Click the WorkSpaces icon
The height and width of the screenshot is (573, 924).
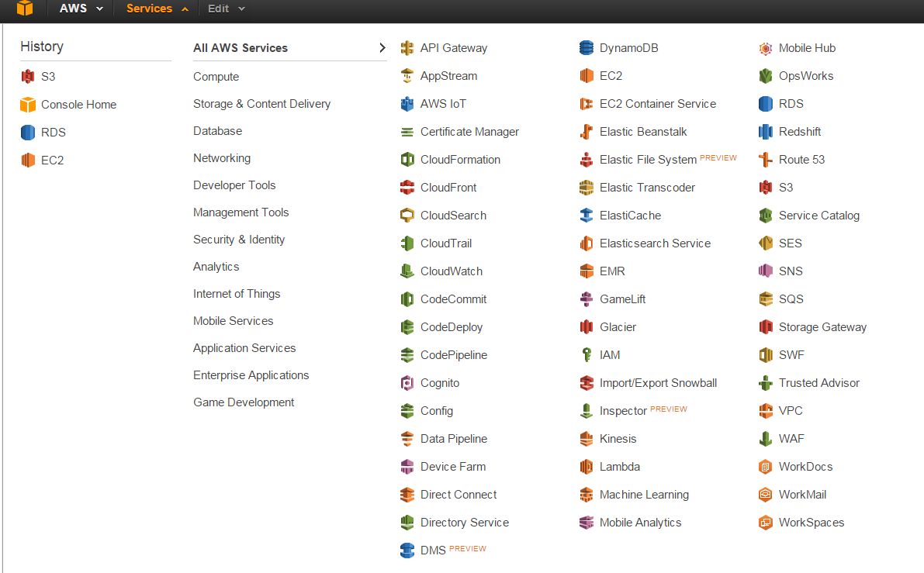[766, 523]
